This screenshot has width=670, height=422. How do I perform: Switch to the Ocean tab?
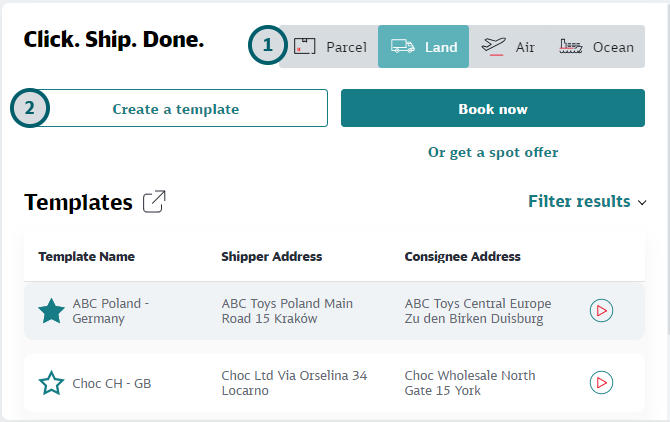click(x=598, y=47)
